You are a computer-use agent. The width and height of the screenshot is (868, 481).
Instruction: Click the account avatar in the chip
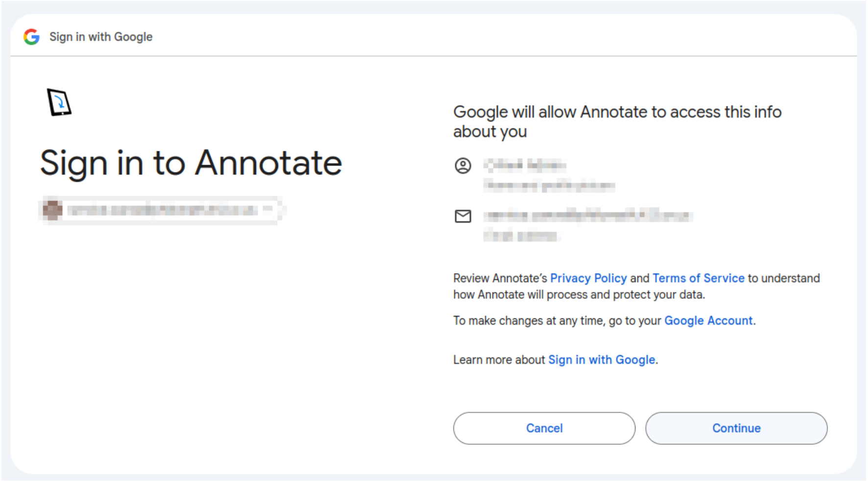(x=52, y=210)
